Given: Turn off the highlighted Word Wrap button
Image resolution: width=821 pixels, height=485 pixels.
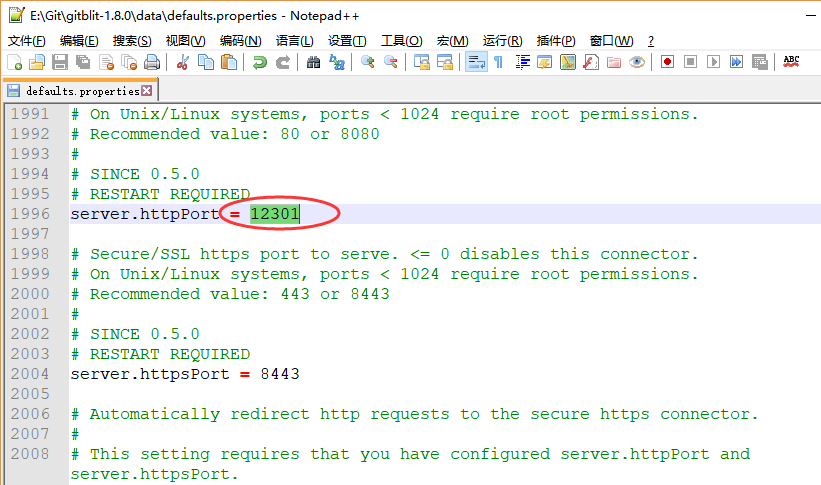Looking at the screenshot, I should (476, 62).
